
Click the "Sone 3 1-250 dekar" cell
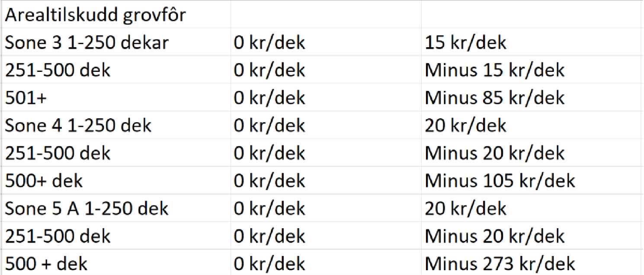pyautogui.click(x=87, y=43)
